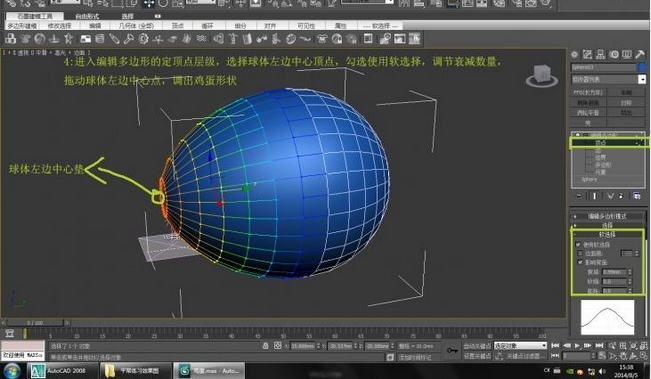Open the 几何体 (全部) ribbon panel

[136, 26]
